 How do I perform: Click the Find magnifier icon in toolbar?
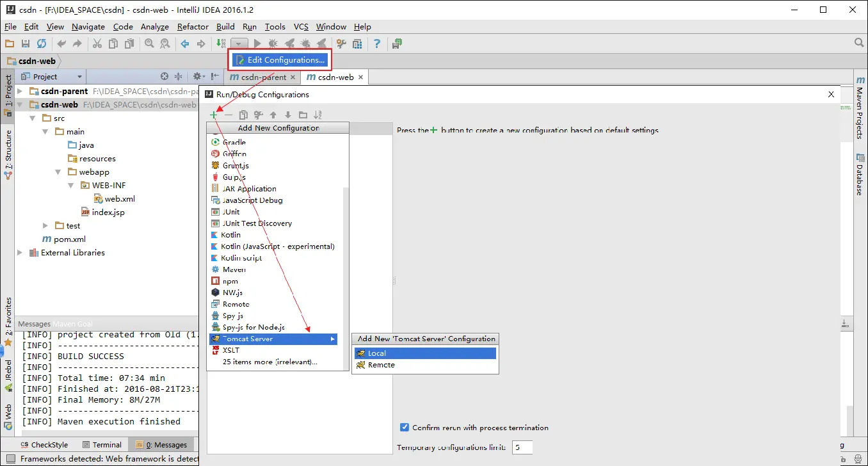[x=149, y=44]
